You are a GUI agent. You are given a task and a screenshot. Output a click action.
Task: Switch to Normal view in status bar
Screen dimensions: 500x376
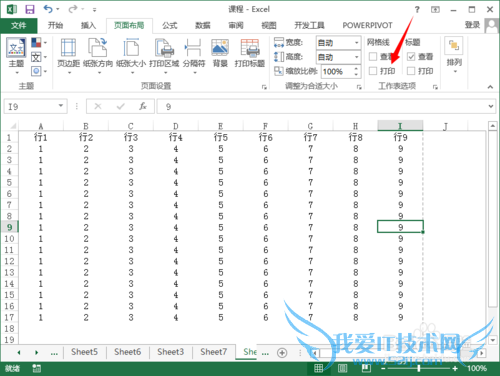319,368
